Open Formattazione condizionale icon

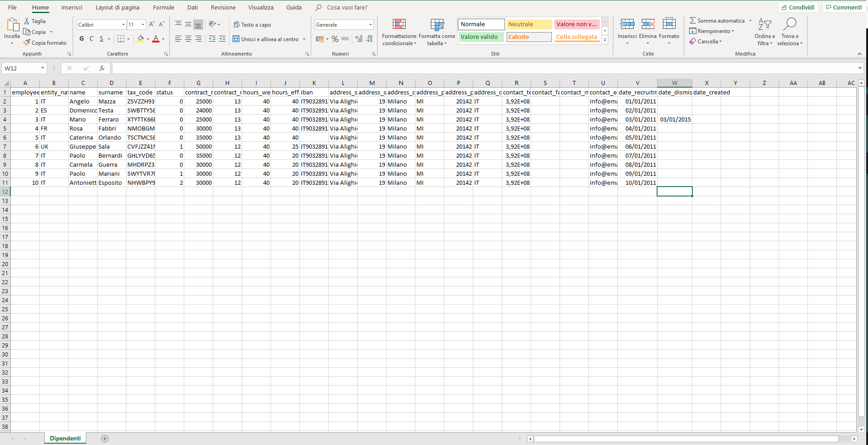pos(399,24)
